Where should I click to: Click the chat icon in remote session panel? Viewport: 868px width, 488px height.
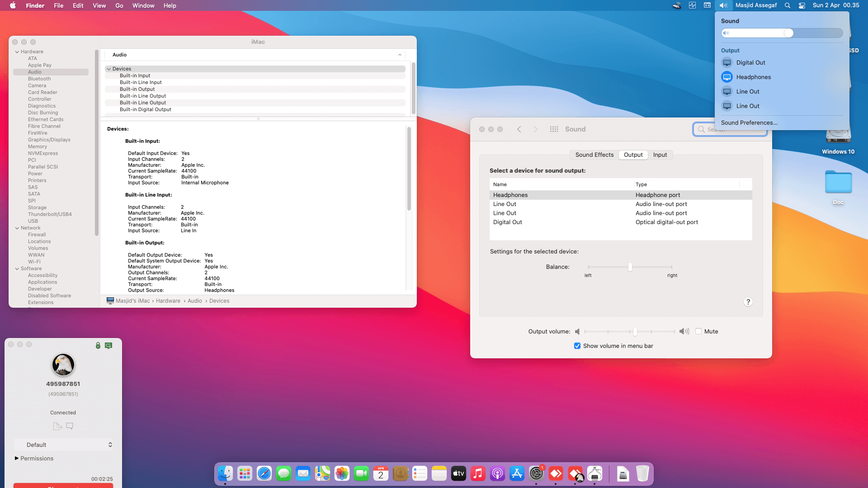(x=70, y=426)
